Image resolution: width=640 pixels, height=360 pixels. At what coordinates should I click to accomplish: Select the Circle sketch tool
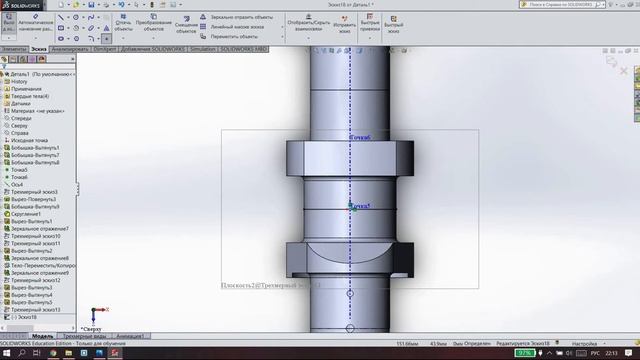point(76,18)
